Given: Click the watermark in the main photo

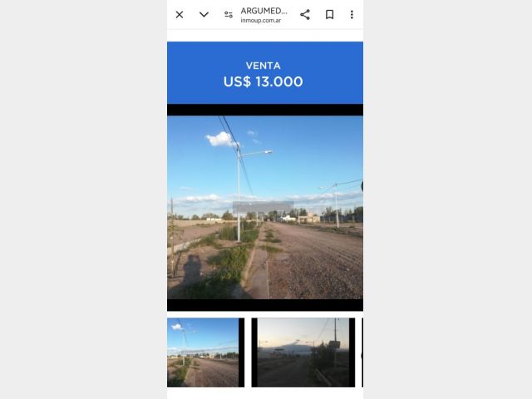Looking at the screenshot, I should coord(263,207).
